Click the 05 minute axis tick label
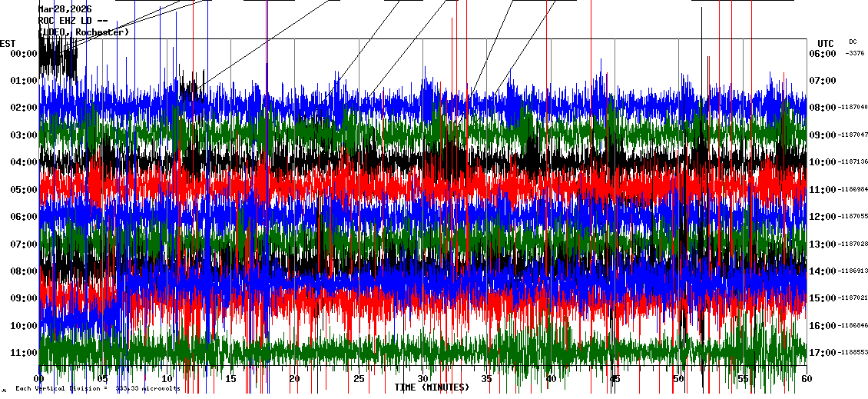This screenshot has width=868, height=399. coord(102,379)
